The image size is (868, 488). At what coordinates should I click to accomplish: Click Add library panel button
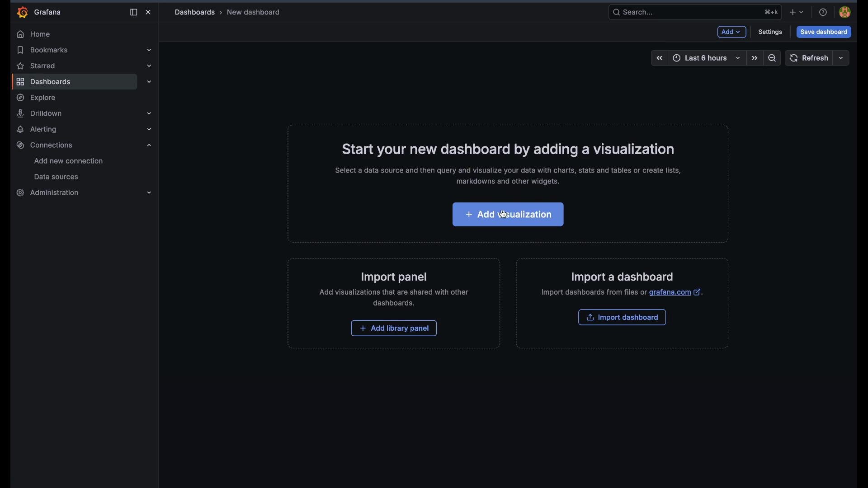(393, 328)
